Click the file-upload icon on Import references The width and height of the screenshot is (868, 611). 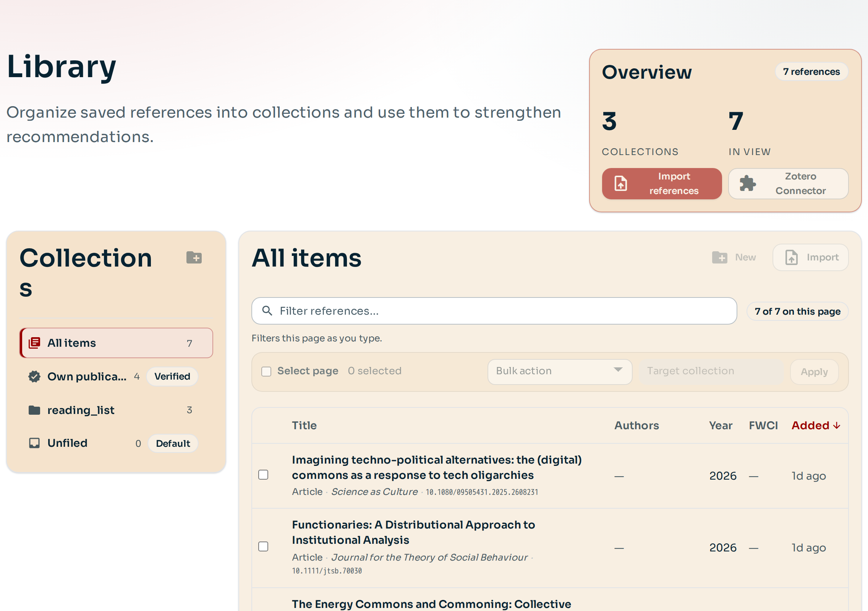[x=621, y=184]
